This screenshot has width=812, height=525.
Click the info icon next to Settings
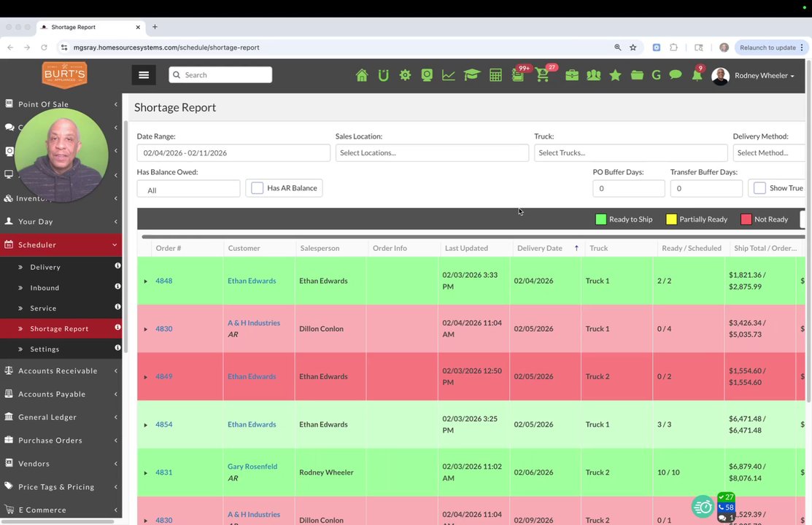coord(117,348)
